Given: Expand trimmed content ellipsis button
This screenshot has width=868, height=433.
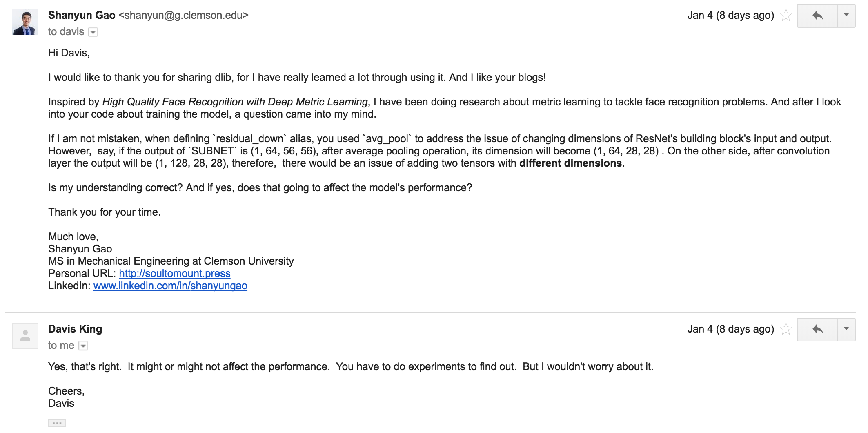Looking at the screenshot, I should point(57,423).
